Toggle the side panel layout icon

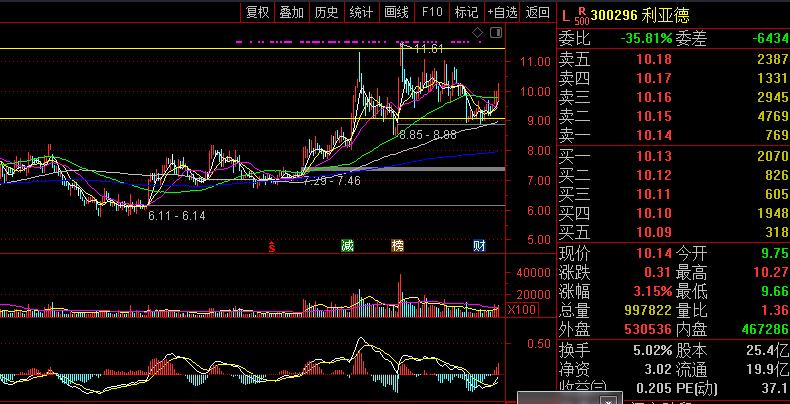496,33
